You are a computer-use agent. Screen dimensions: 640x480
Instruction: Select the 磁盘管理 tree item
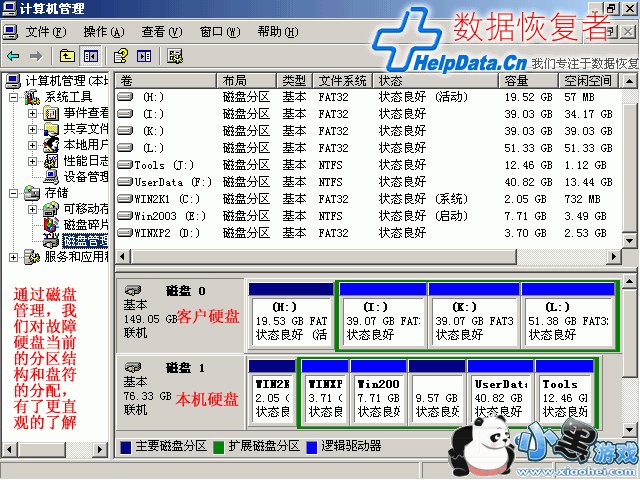(85, 241)
